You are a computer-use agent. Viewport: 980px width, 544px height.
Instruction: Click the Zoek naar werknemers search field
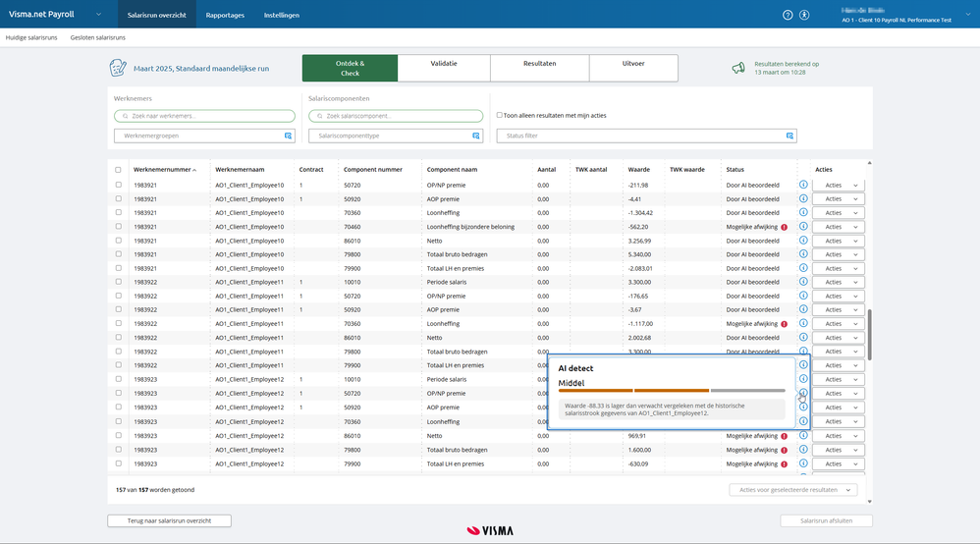point(204,116)
